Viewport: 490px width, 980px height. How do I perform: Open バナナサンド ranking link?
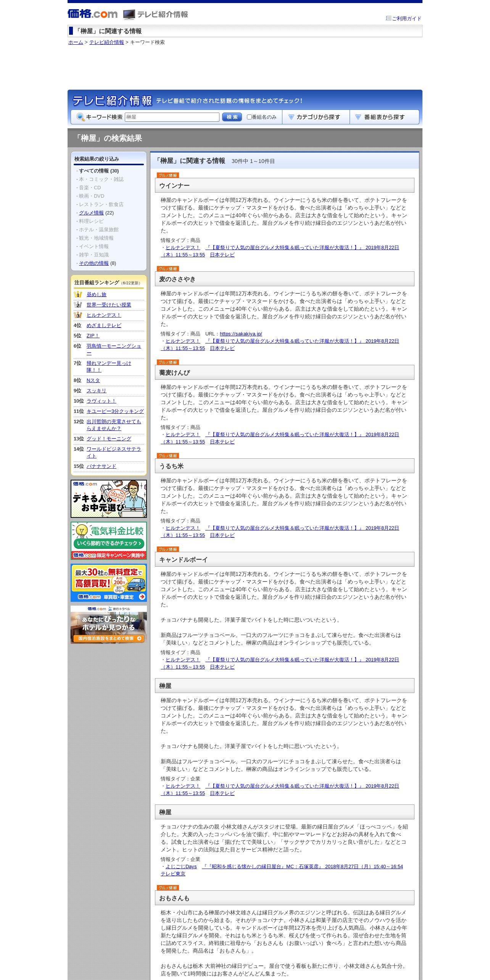[x=102, y=466]
